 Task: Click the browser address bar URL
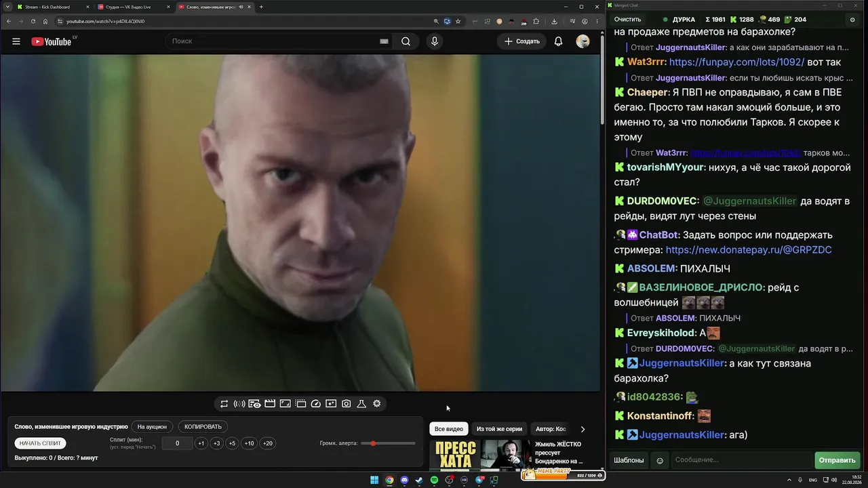tap(105, 21)
